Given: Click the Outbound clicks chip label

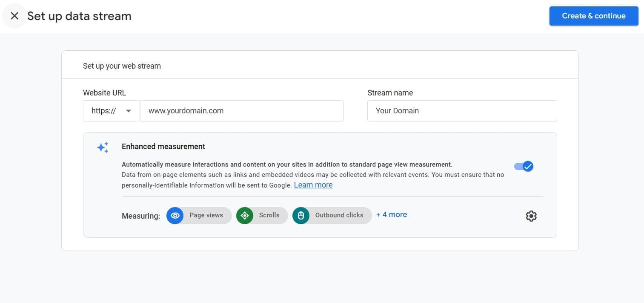Looking at the screenshot, I should tap(339, 215).
